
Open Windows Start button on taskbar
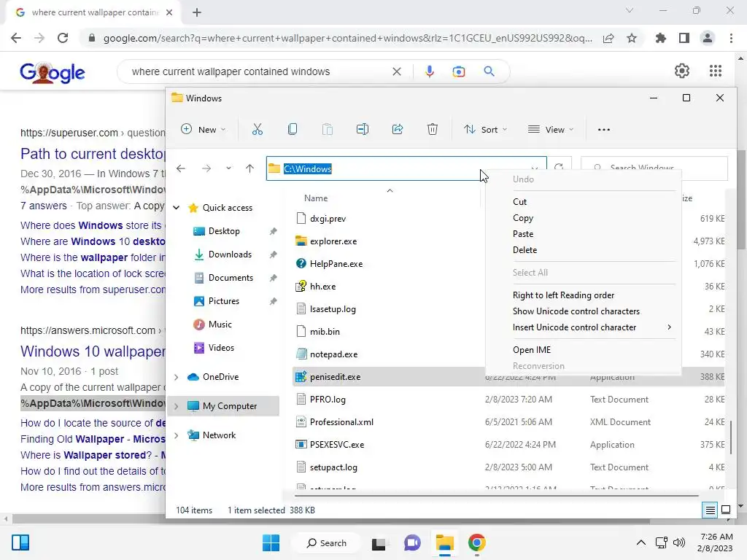(271, 542)
